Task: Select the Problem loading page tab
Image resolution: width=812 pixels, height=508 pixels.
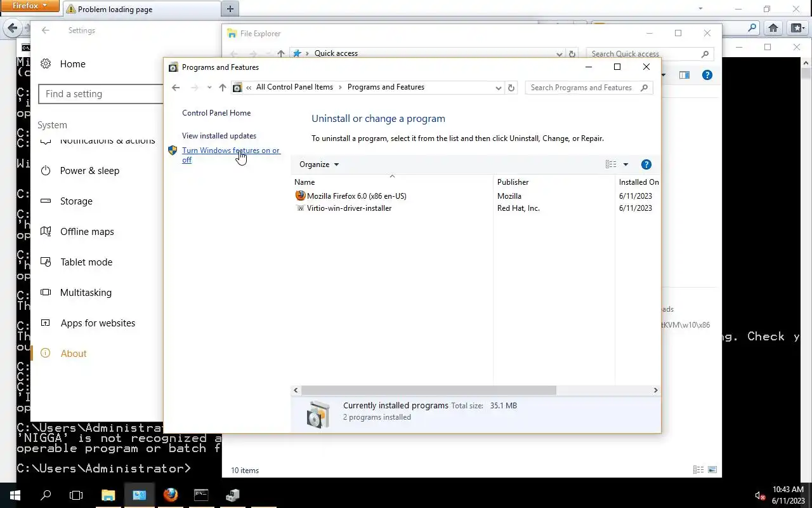Action: [x=141, y=10]
